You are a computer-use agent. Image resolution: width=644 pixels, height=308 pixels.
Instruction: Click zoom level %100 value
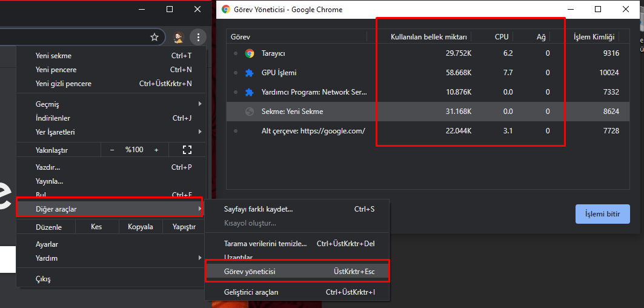pyautogui.click(x=134, y=150)
